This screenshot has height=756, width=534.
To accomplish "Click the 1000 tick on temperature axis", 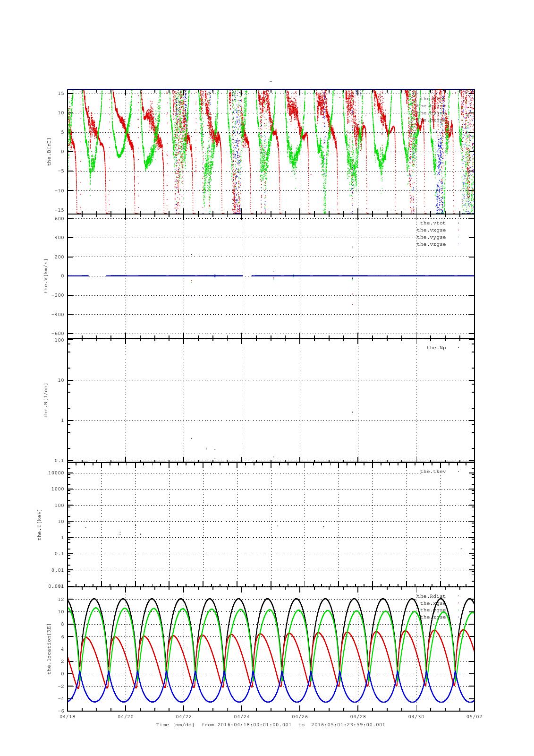I will 58,490.
